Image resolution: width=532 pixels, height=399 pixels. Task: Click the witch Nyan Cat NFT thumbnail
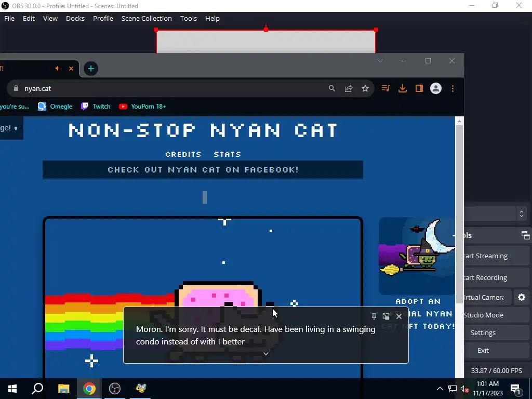[417, 256]
